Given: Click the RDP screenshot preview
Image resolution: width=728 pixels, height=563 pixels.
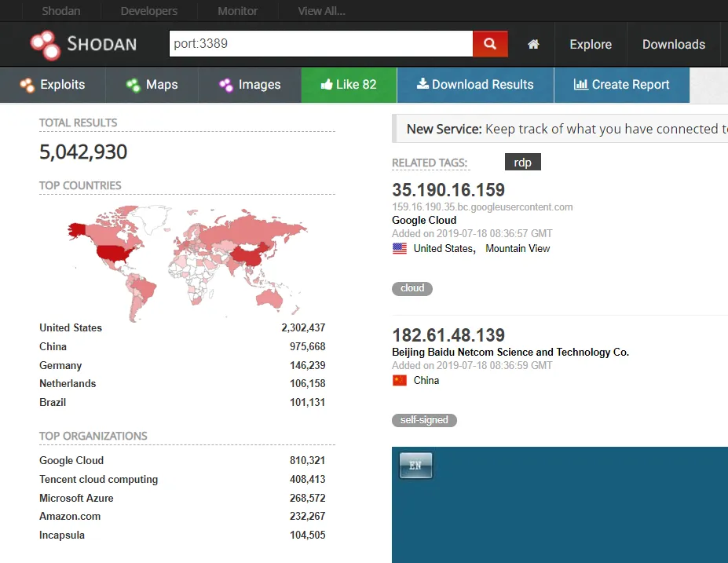Looking at the screenshot, I should coord(560,505).
